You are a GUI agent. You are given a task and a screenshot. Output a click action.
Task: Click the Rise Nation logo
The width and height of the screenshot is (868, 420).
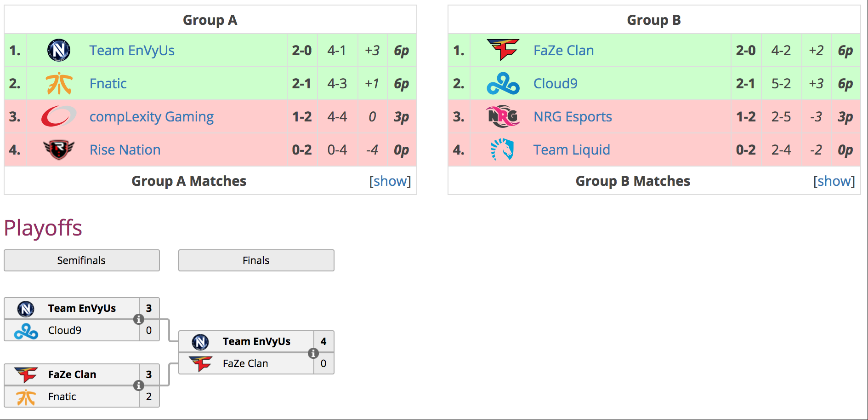[x=59, y=150]
